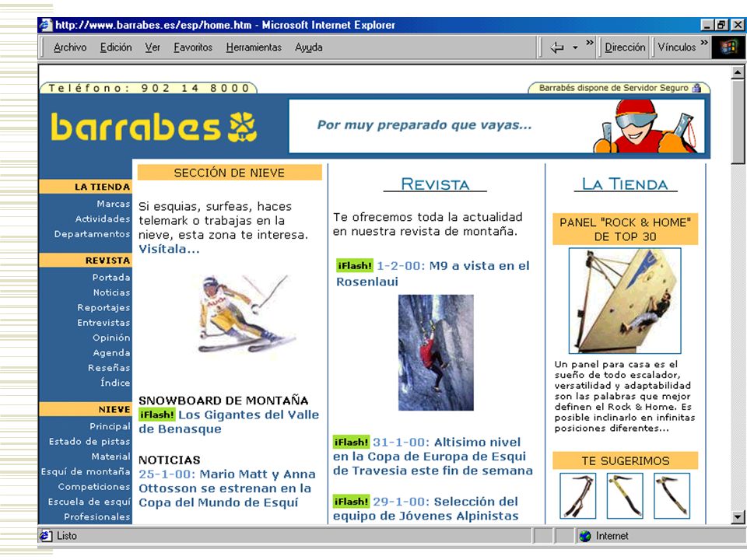Click the Dirección toolbar label
Screen dimensions: 747x560
625,47
